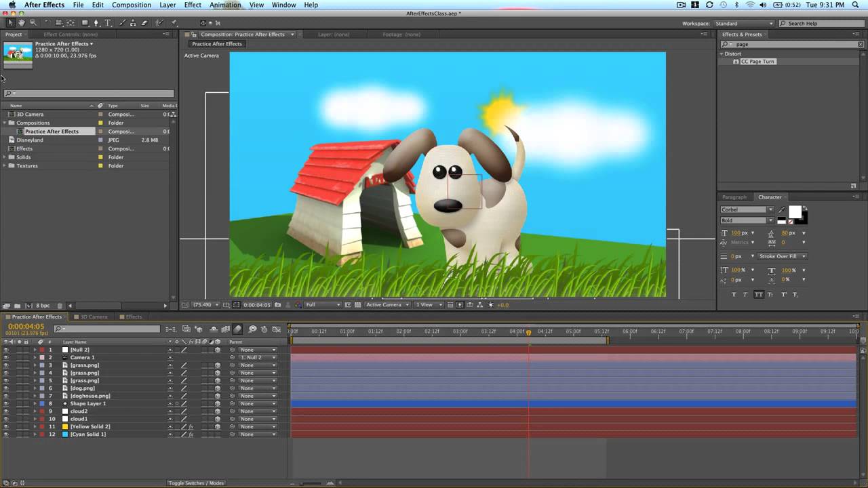The height and width of the screenshot is (488, 868).
Task: Click the viewer snapshot camera icon
Action: coord(277,305)
